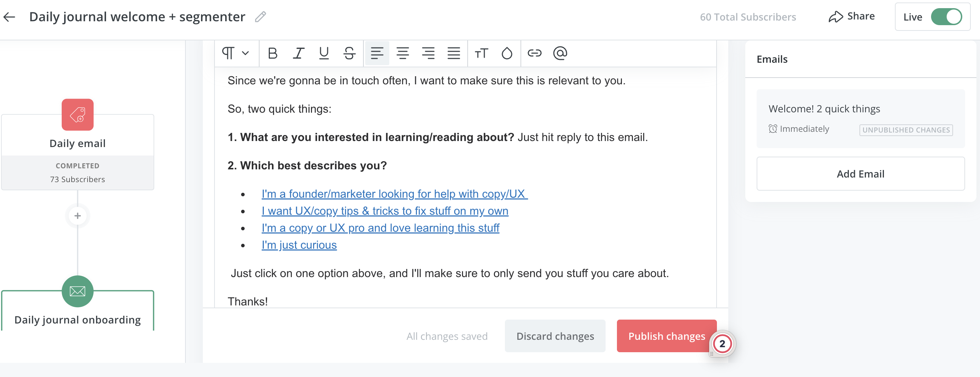Align text right
The width and height of the screenshot is (980, 377).
(x=428, y=53)
